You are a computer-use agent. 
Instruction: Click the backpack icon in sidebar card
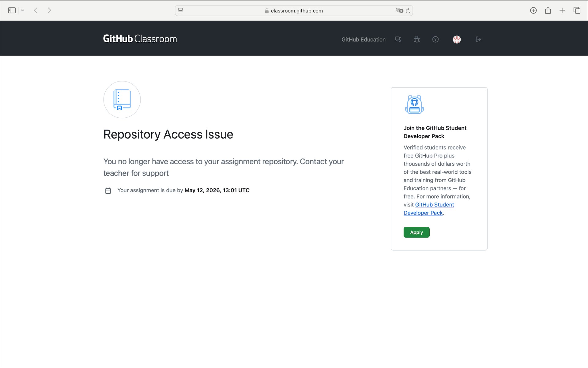(414, 104)
